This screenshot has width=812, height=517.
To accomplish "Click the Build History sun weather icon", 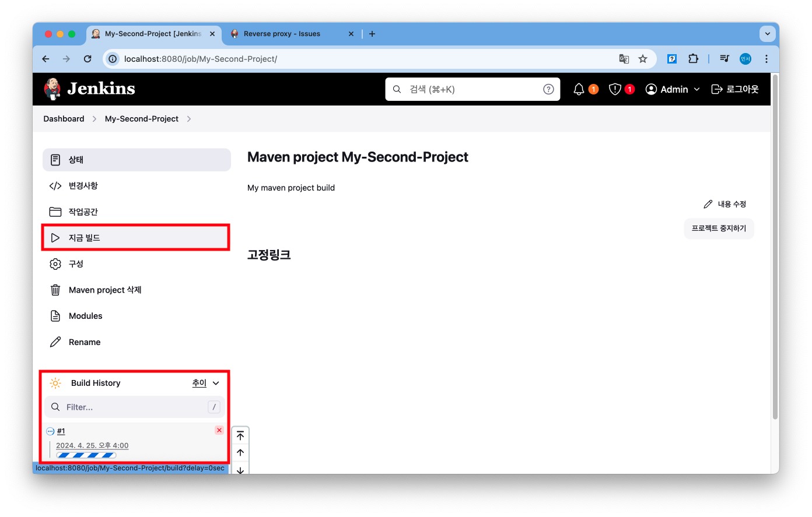I will tap(55, 383).
